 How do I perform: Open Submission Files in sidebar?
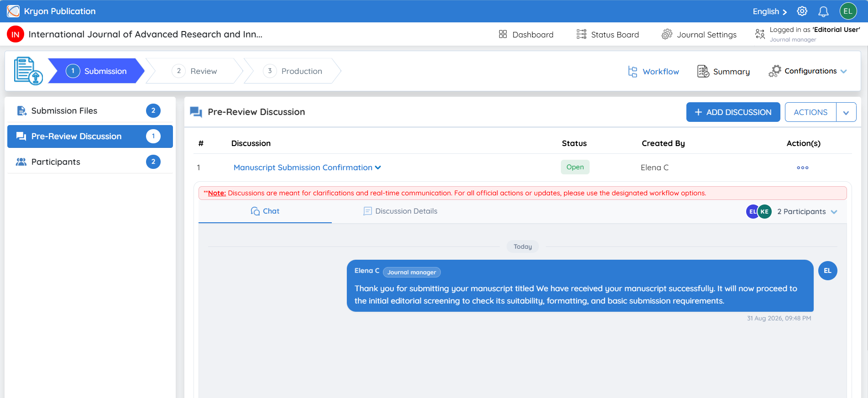pyautogui.click(x=90, y=111)
